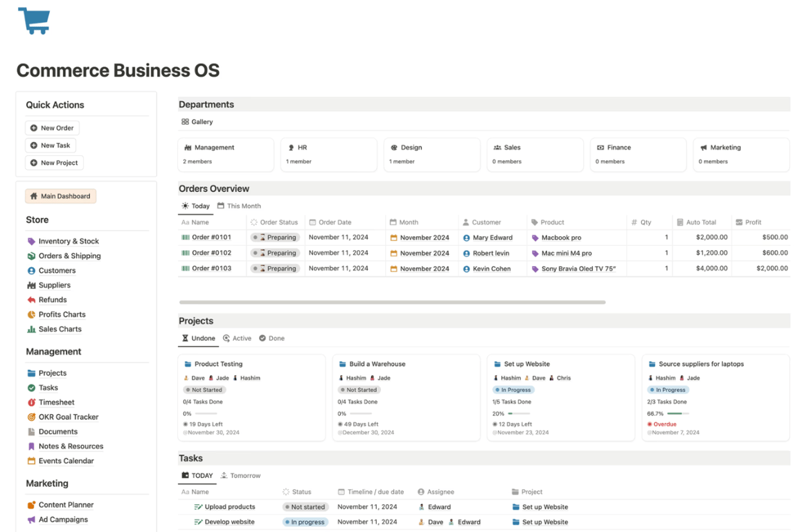
Task: Click the HR department card
Action: click(x=329, y=154)
